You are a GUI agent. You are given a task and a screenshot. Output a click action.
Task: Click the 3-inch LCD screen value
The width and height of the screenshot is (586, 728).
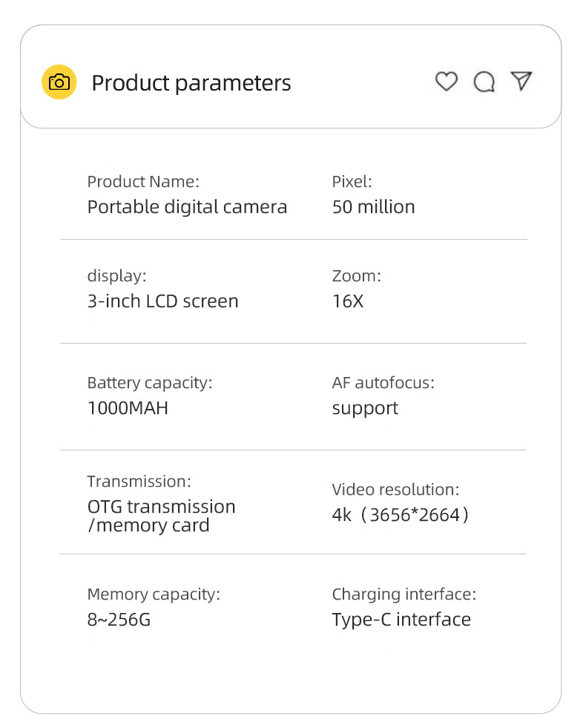162,301
